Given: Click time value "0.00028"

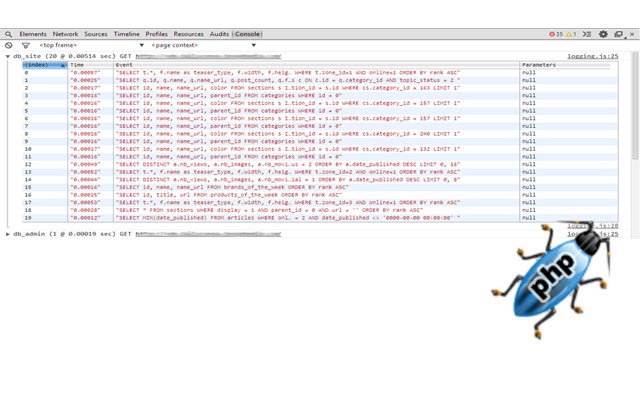Looking at the screenshot, I should [85, 211].
